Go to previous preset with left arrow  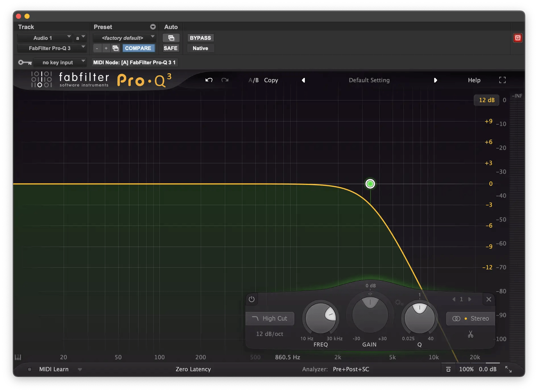303,80
